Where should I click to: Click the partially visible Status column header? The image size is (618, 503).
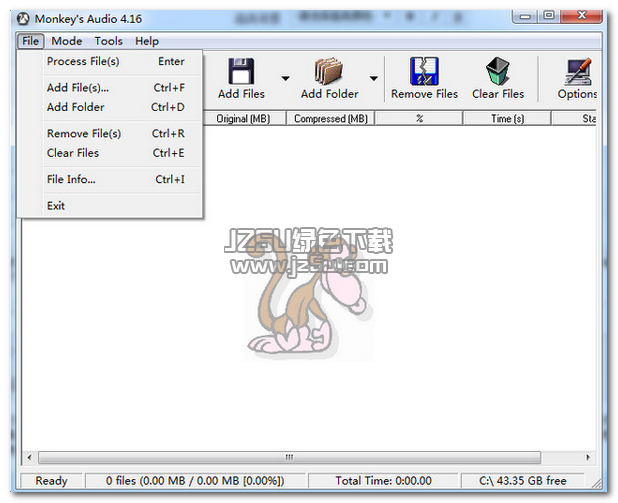(x=574, y=118)
